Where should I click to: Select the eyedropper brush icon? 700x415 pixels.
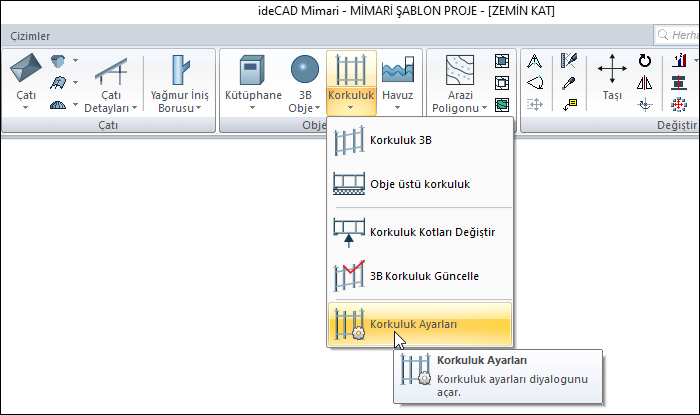569,83
